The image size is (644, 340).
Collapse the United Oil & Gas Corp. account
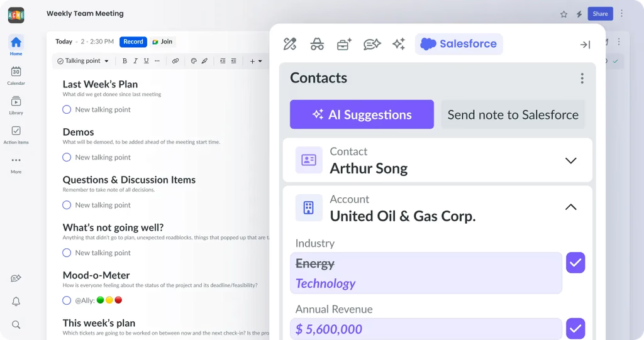point(571,207)
